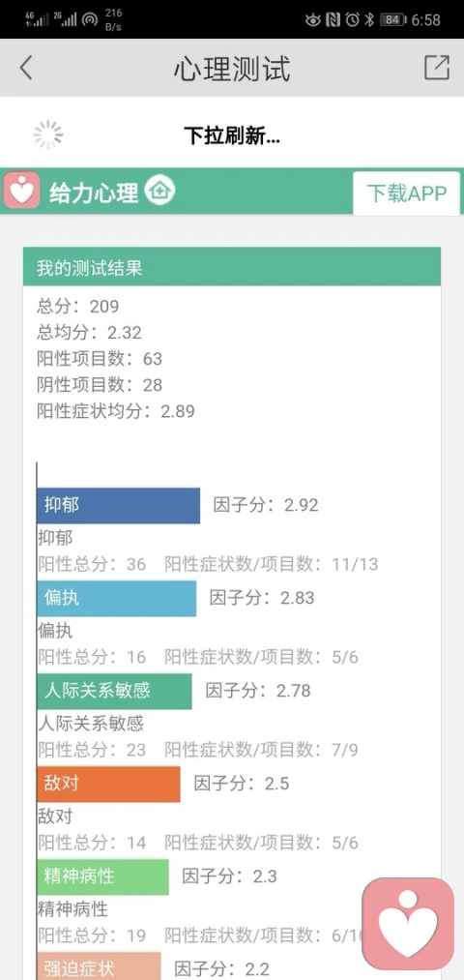Select the light blue 偏执 bar

[117, 598]
